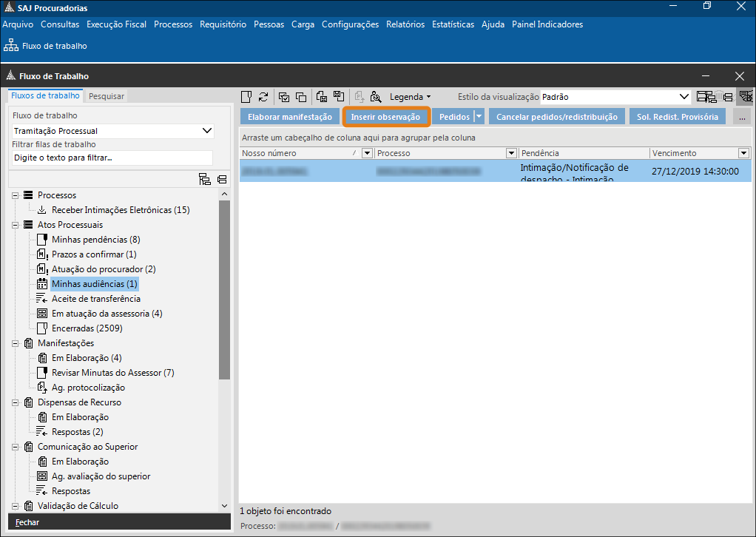Viewport: 756px width, 537px height.
Task: Click the new blank document toolbar icon
Action: [246, 97]
